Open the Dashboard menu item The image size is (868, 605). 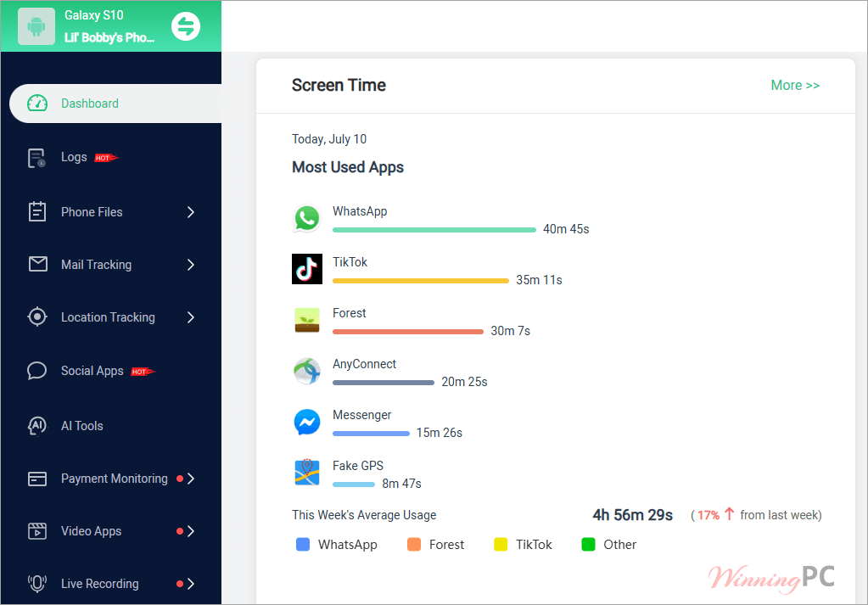tap(115, 104)
